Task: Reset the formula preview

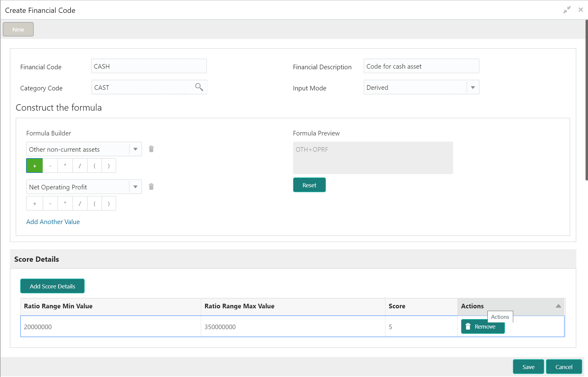Action: pos(309,185)
